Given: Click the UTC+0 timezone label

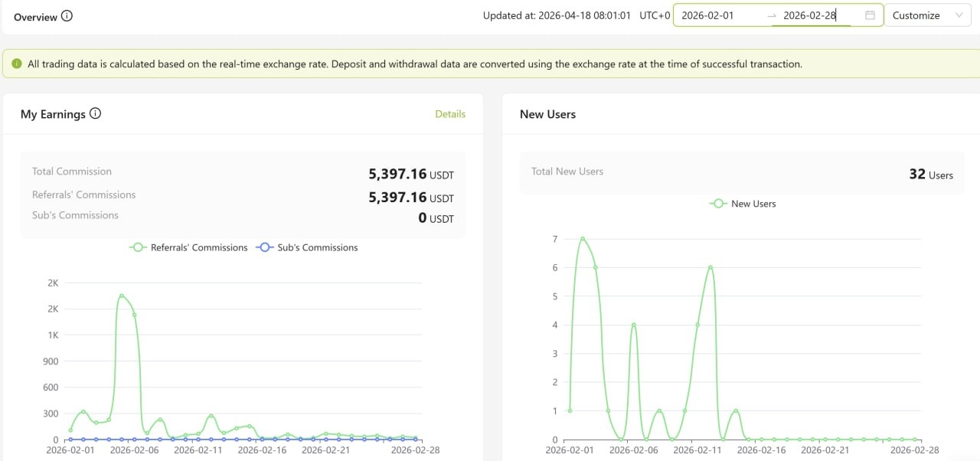Looking at the screenshot, I should [x=655, y=15].
